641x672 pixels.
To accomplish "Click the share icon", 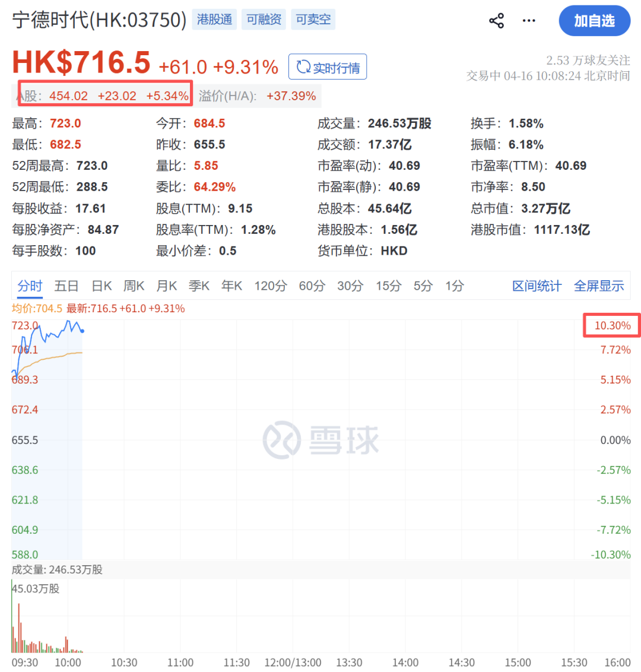I will (496, 20).
